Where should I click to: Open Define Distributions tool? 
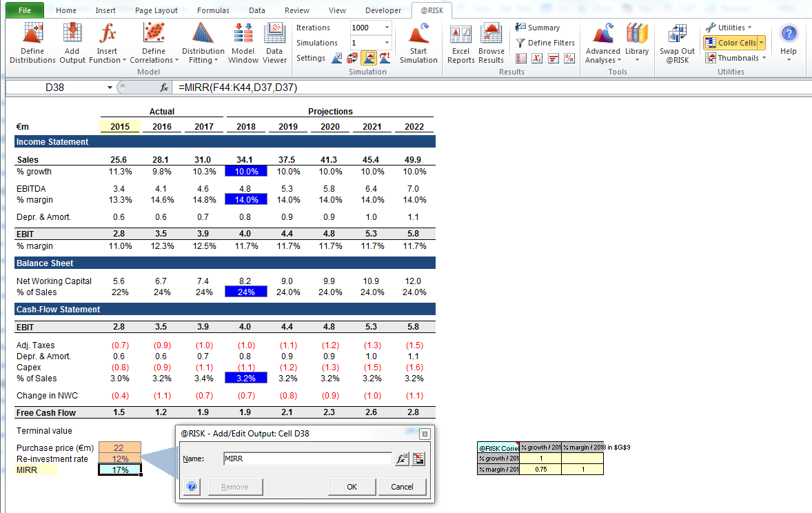[32, 43]
